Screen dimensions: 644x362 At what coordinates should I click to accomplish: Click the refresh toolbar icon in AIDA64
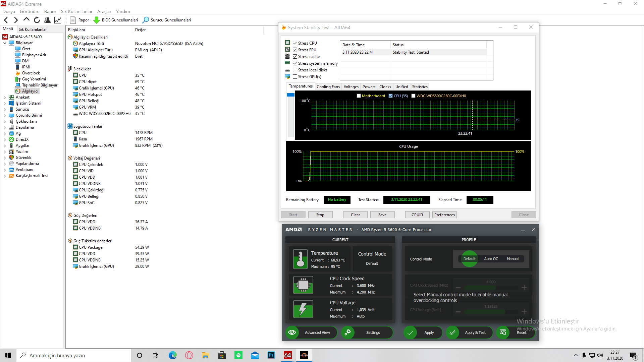coord(37,20)
